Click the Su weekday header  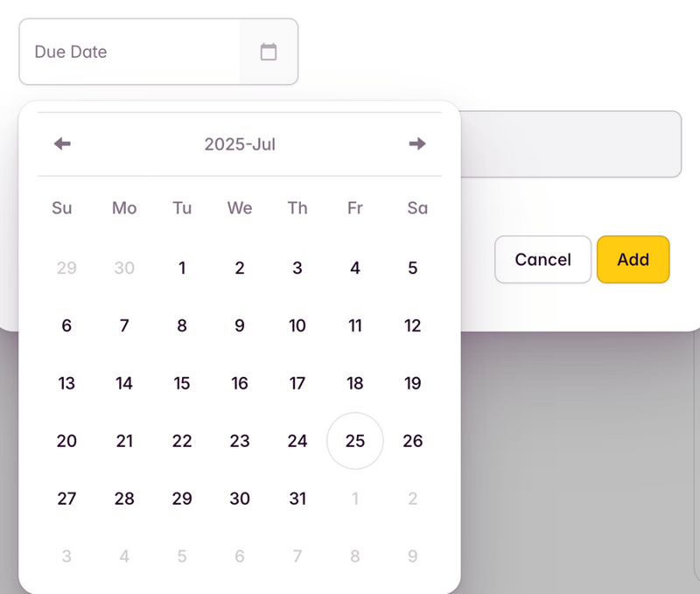tap(61, 208)
